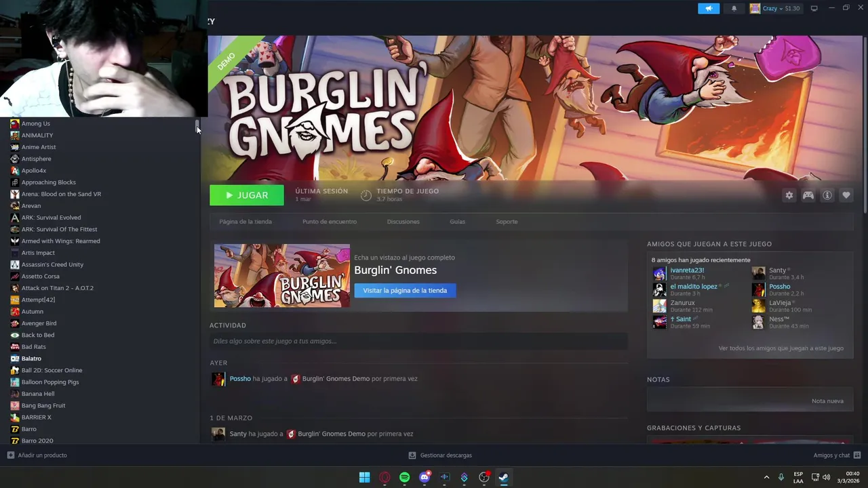The width and height of the screenshot is (868, 488).
Task: Show game info with the info icon
Action: pyautogui.click(x=827, y=195)
